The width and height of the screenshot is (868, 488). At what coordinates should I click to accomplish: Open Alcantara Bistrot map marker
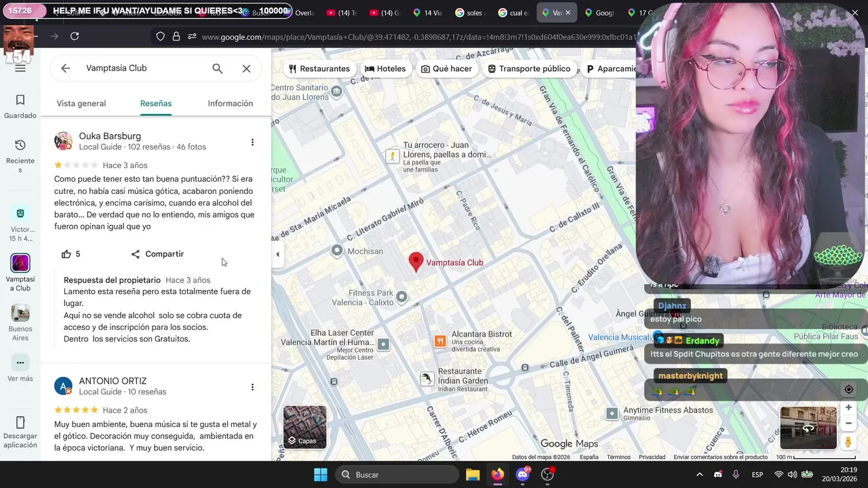440,341
